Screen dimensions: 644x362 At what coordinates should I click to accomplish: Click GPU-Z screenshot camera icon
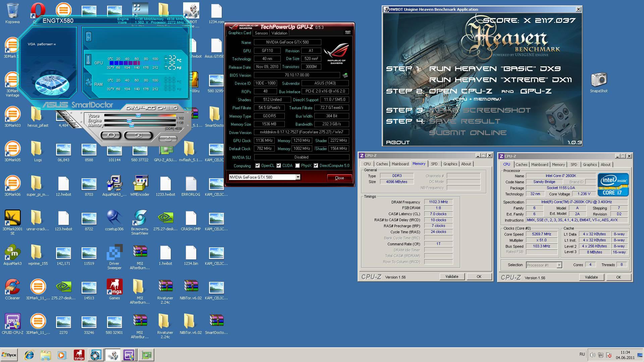tap(348, 33)
